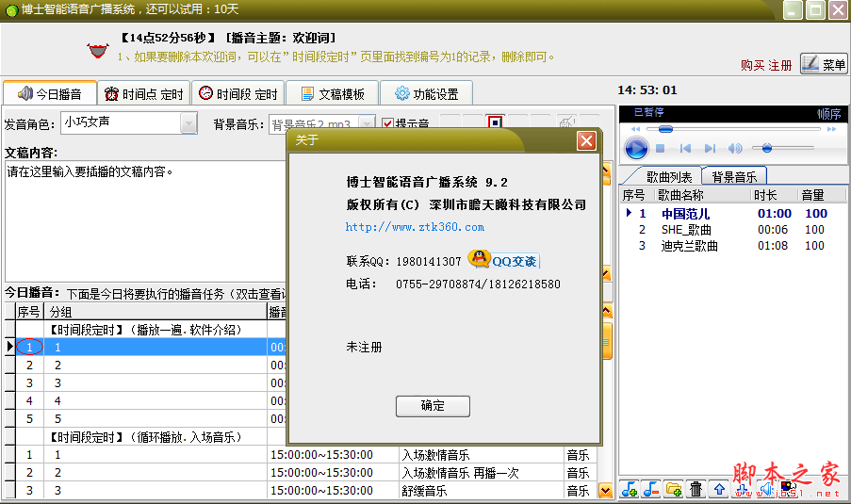Viewport: 851px width, 504px height.
Task: Confirm with the 确定 button
Action: (x=433, y=406)
